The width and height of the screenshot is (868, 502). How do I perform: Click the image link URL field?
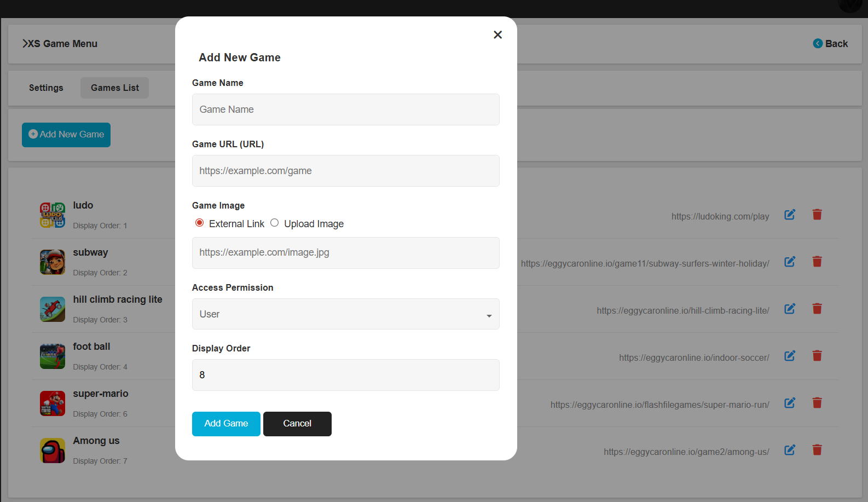tap(345, 253)
